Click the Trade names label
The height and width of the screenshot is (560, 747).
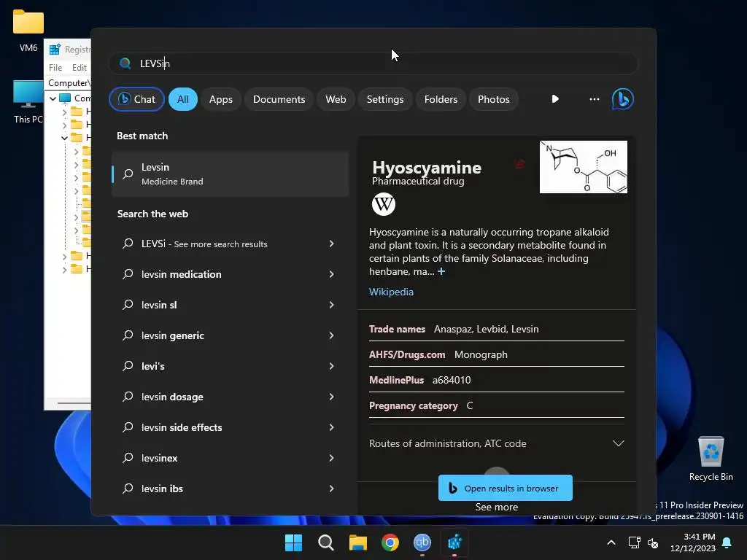[x=397, y=329]
